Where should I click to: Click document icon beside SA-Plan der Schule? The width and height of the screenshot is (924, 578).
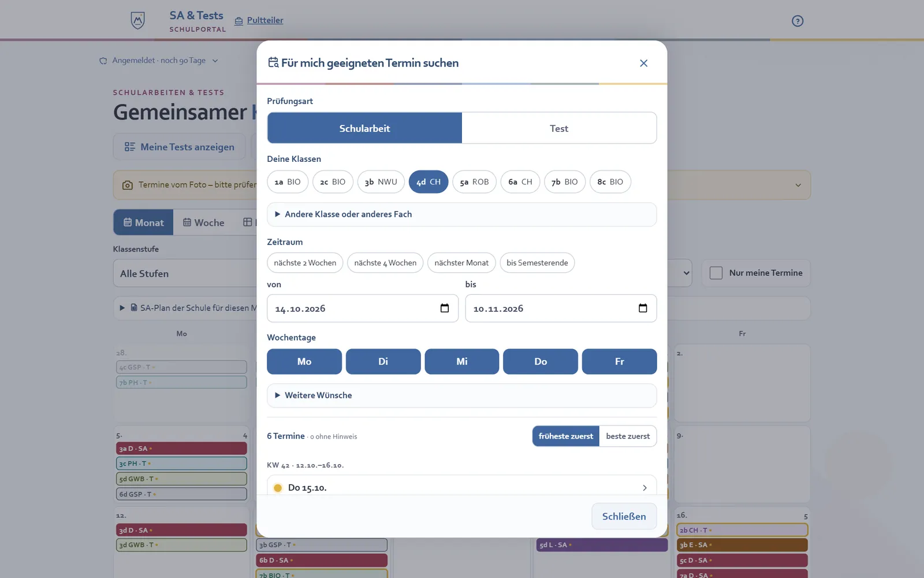(x=134, y=307)
